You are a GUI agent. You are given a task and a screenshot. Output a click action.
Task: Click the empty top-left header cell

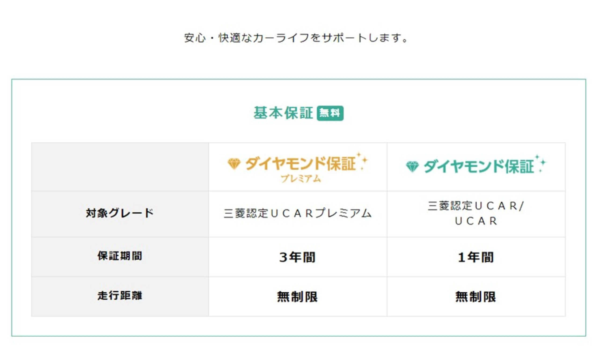pyautogui.click(x=120, y=167)
